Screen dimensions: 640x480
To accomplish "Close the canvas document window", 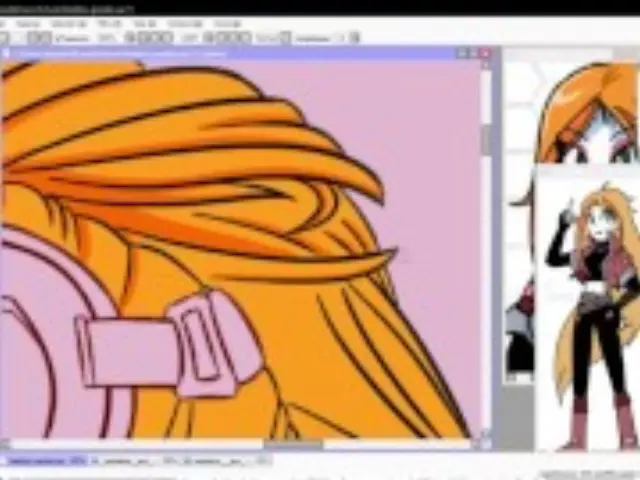I will pyautogui.click(x=485, y=53).
